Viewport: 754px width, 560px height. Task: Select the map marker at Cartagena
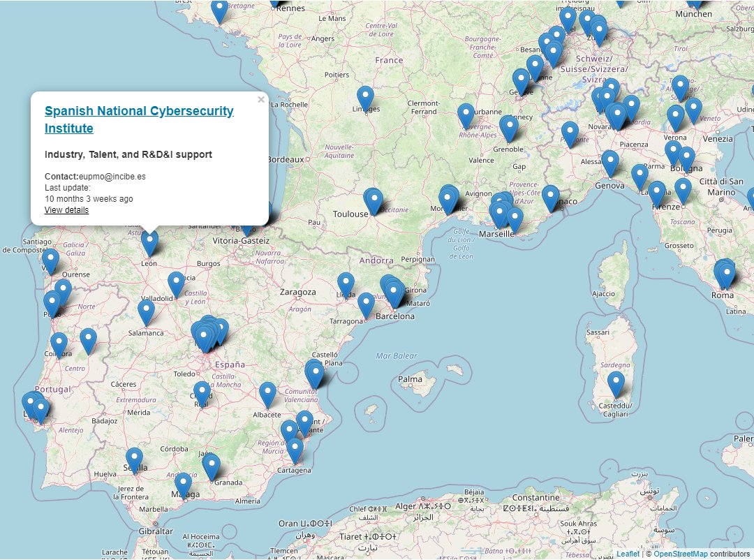click(x=295, y=451)
